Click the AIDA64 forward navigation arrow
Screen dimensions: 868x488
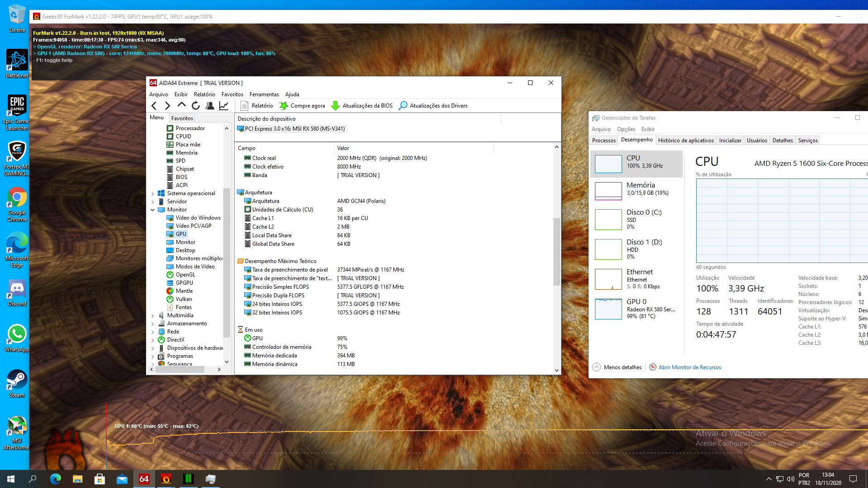tap(168, 106)
